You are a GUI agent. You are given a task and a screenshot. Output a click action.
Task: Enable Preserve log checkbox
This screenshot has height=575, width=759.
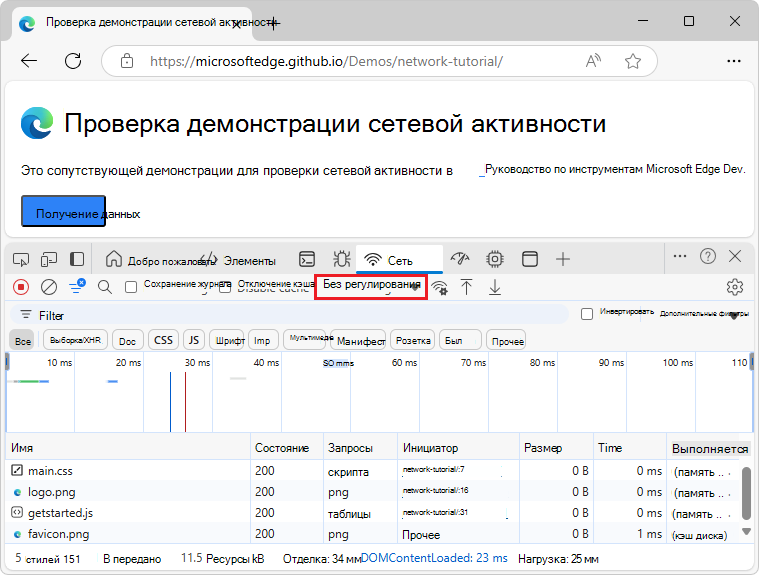131,287
